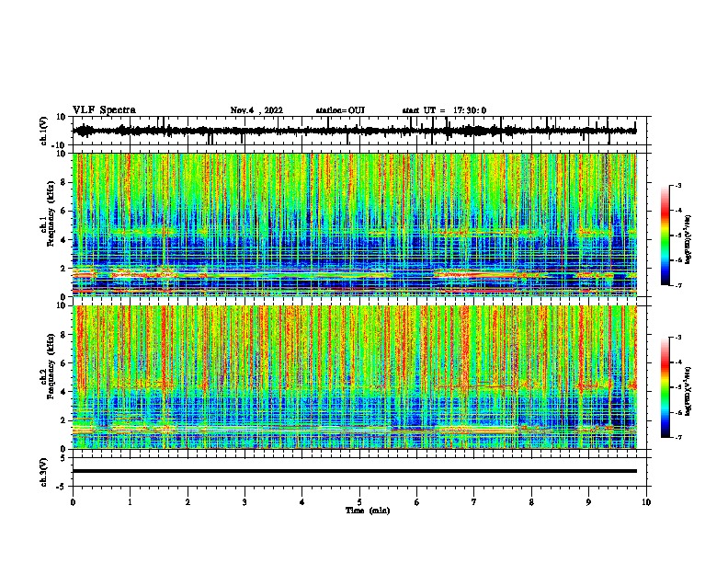Click the ch.1 colorbar bottom value "-7"
The image size is (728, 563).
pyautogui.click(x=678, y=285)
